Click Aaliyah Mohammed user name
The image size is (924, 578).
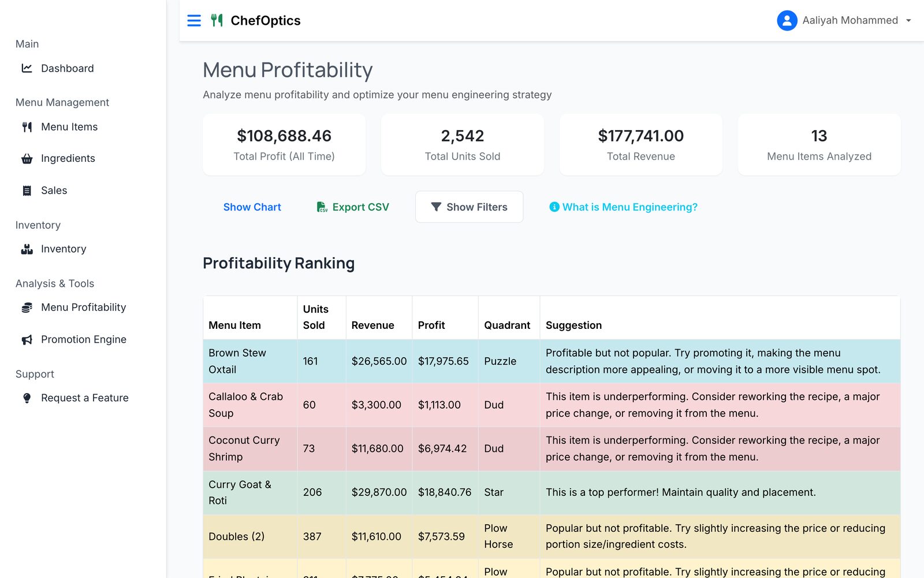click(x=850, y=21)
